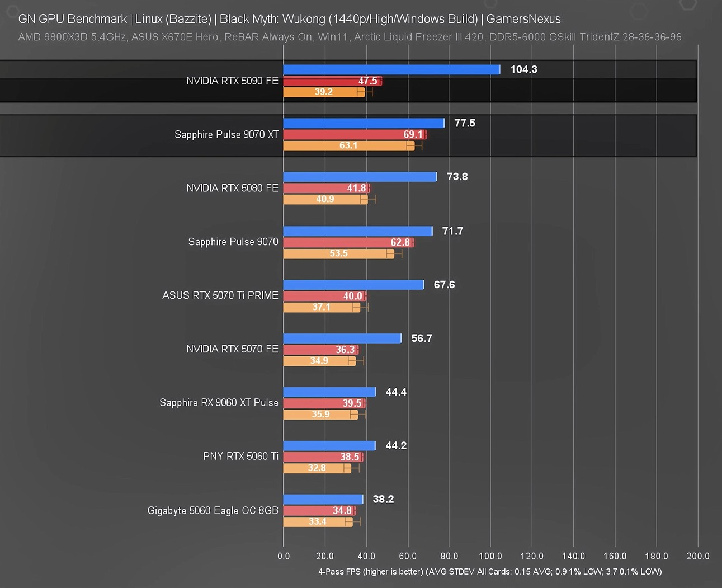Click the 56.7 average FPS value
722x588 pixels.
(421, 338)
